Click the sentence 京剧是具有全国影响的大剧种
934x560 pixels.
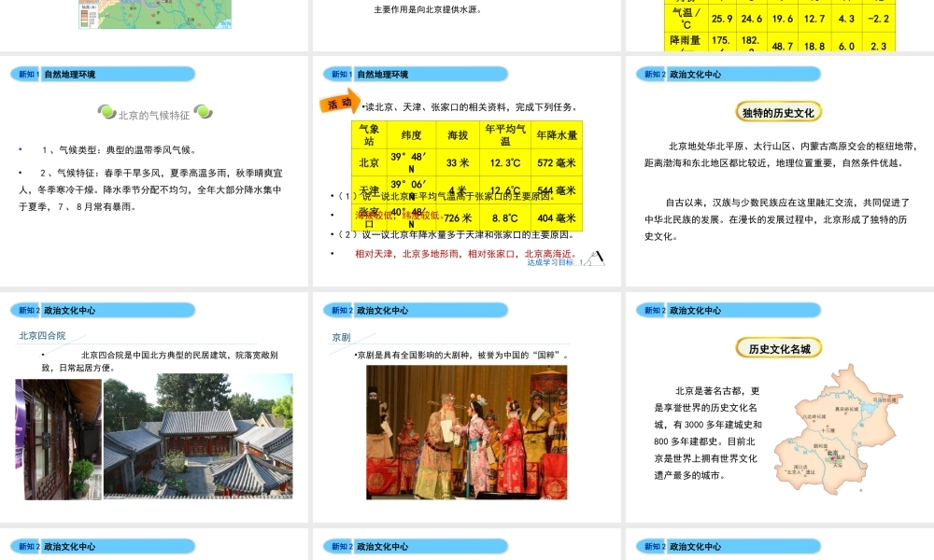click(x=463, y=356)
